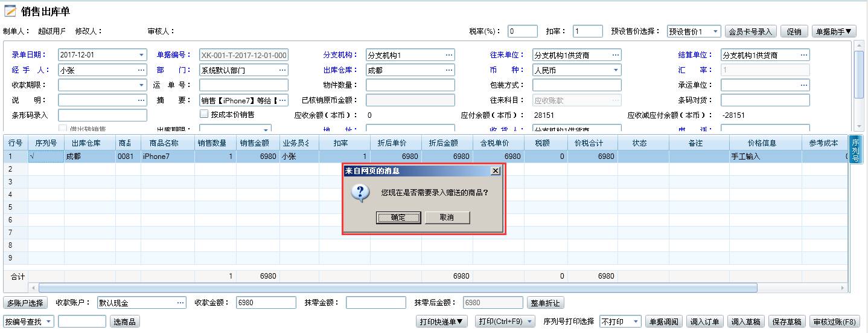
Task: Click the grid's horizontal scrollbar
Action: click(x=397, y=288)
